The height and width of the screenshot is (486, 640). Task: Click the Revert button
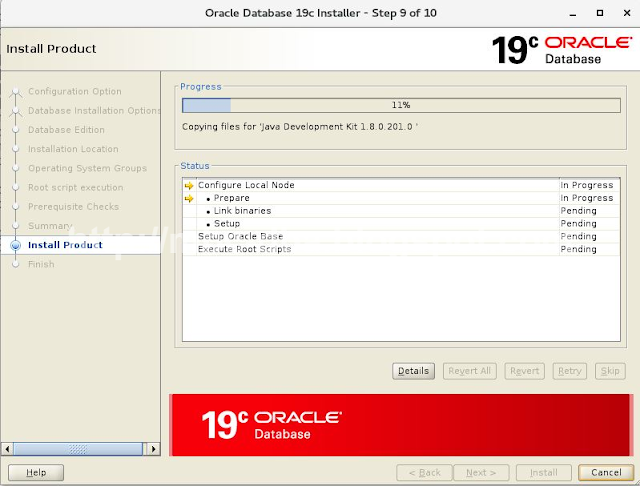pyautogui.click(x=524, y=371)
